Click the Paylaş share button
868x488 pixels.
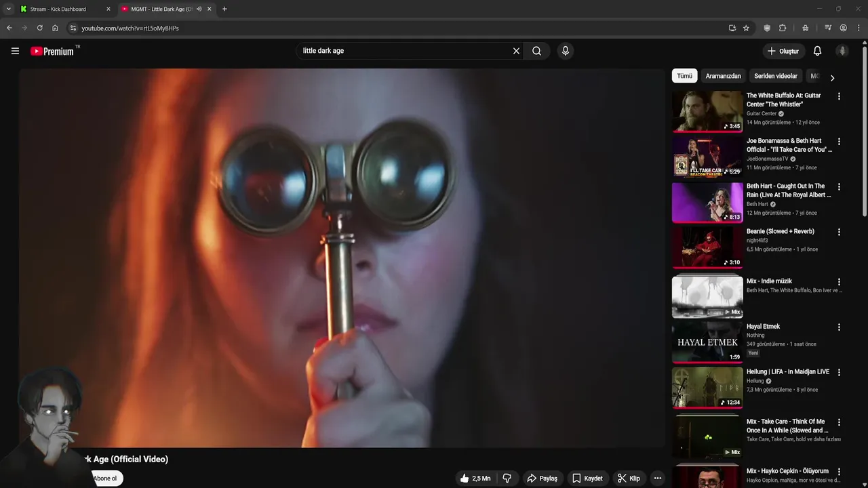[542, 479]
